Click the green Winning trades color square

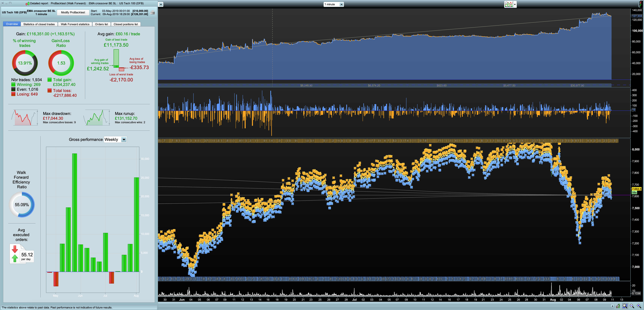coord(13,85)
